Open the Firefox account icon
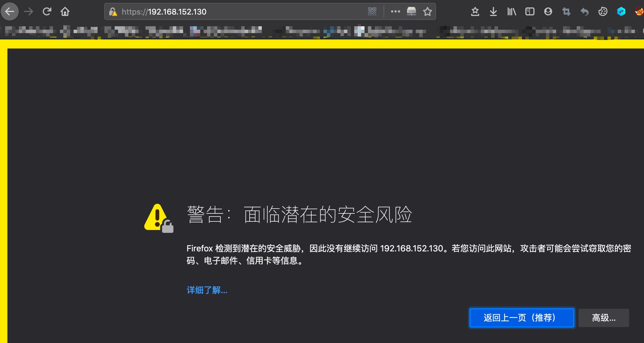 (x=548, y=12)
